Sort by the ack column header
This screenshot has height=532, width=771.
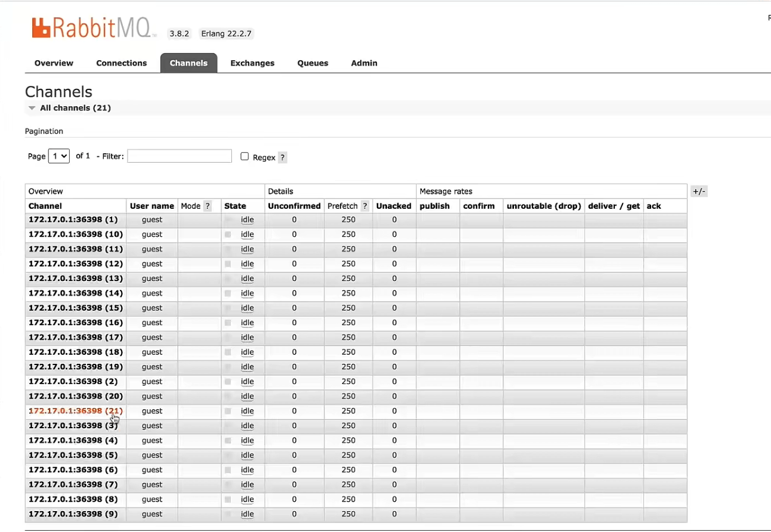point(654,206)
